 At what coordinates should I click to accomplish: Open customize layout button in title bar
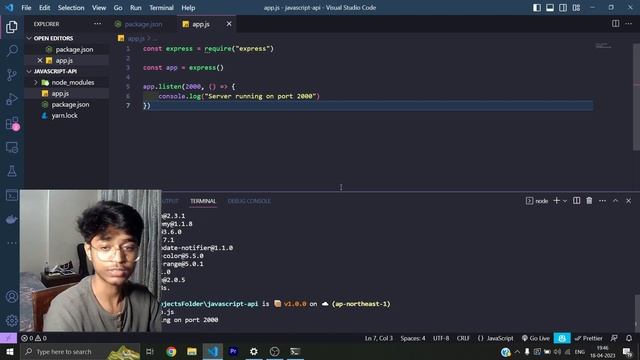click(576, 8)
